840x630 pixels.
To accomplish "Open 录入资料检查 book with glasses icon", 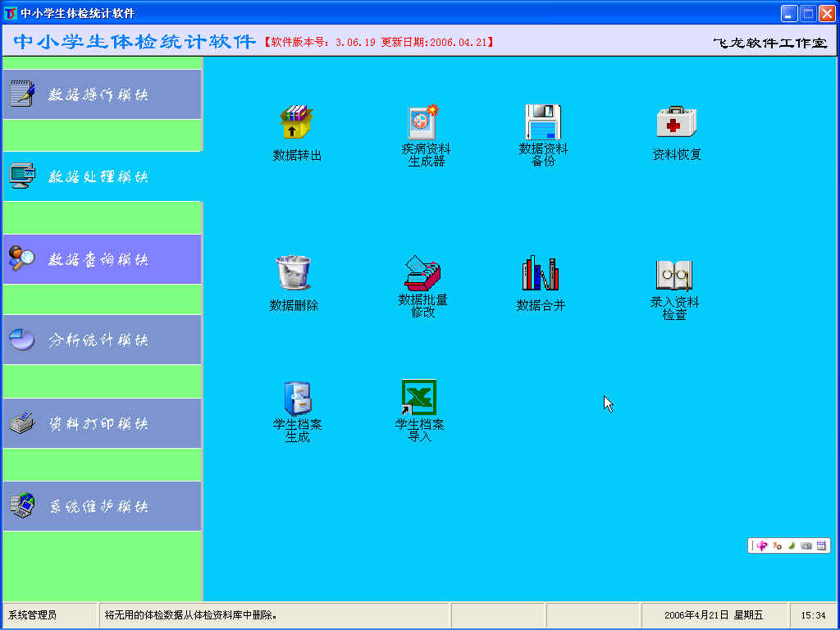I will [x=673, y=274].
